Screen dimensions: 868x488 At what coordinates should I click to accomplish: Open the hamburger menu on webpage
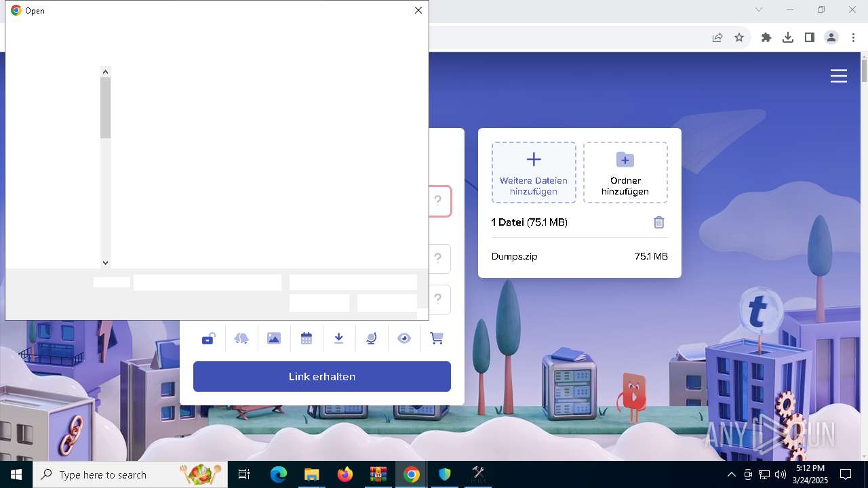(x=839, y=76)
